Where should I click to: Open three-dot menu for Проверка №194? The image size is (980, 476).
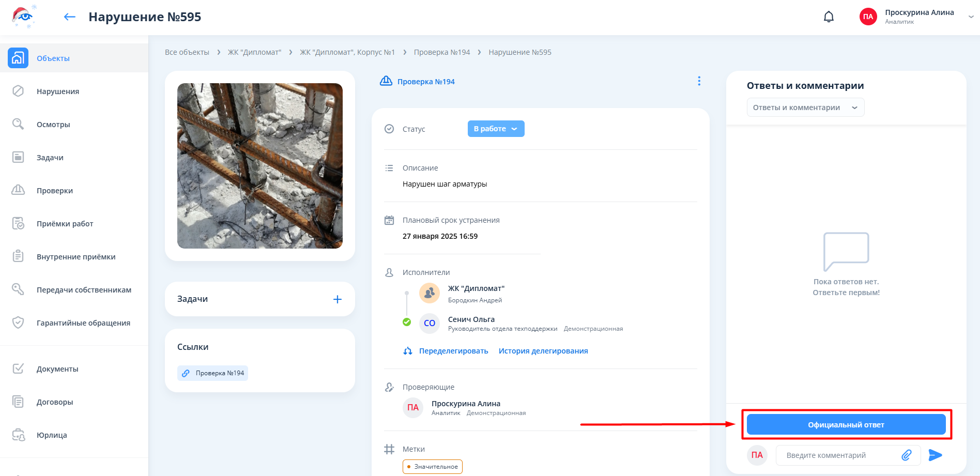699,81
